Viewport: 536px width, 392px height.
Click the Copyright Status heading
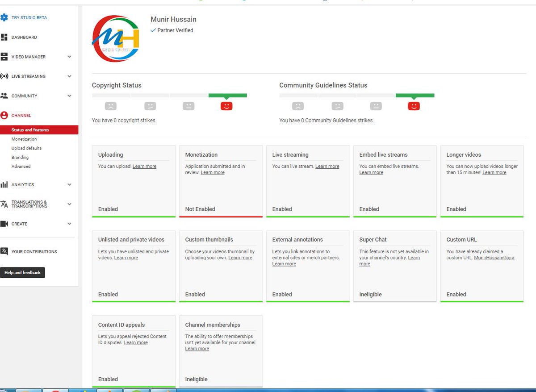(x=117, y=85)
